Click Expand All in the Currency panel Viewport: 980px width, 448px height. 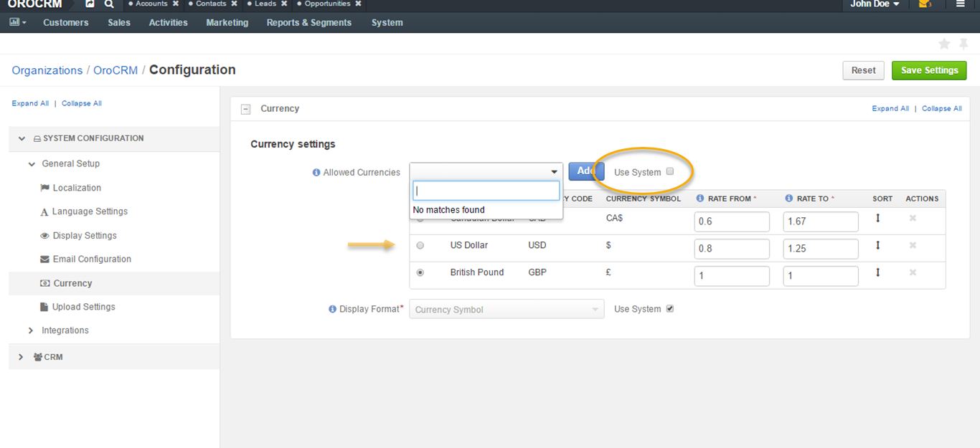[x=890, y=108]
